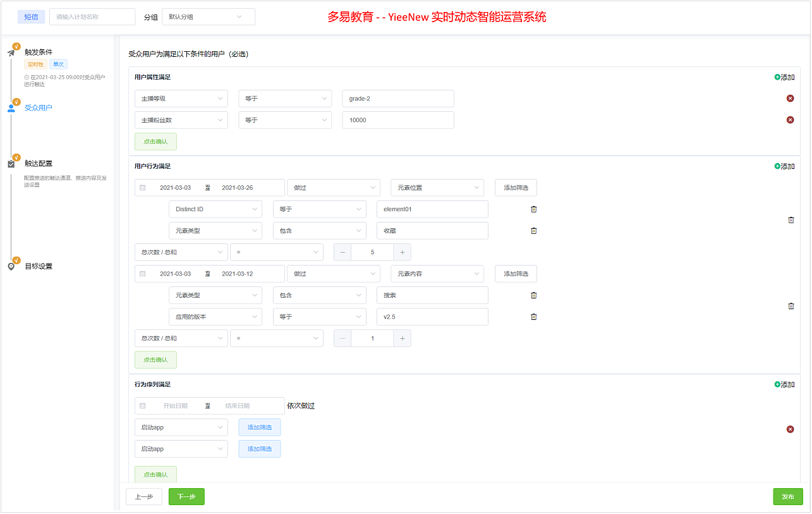
Task: Open the 主播等级 attribute dropdown
Action: click(x=181, y=99)
